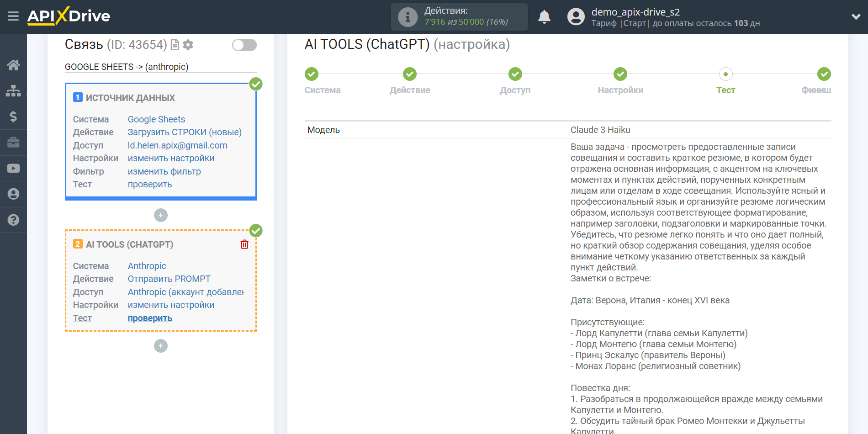Open profile icon in sidebar
The width and height of the screenshot is (868, 434).
click(x=13, y=194)
